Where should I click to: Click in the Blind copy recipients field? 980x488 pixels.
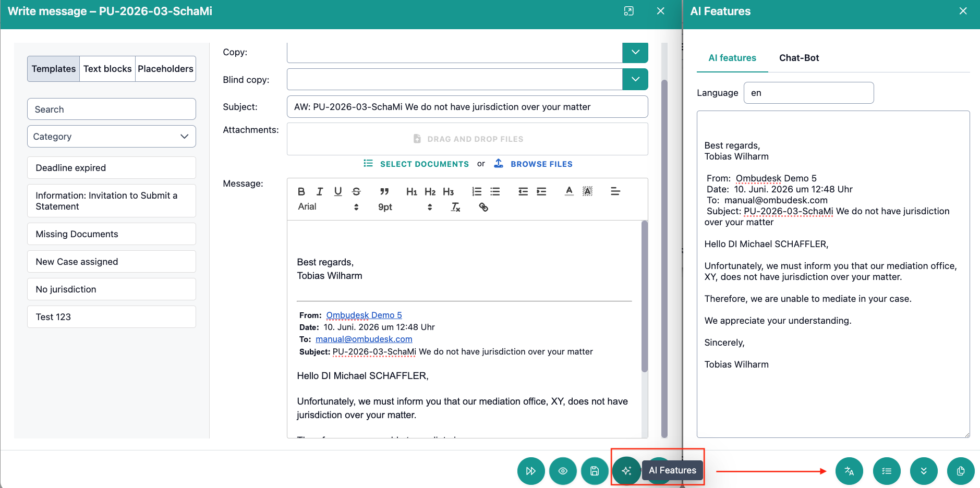454,79
